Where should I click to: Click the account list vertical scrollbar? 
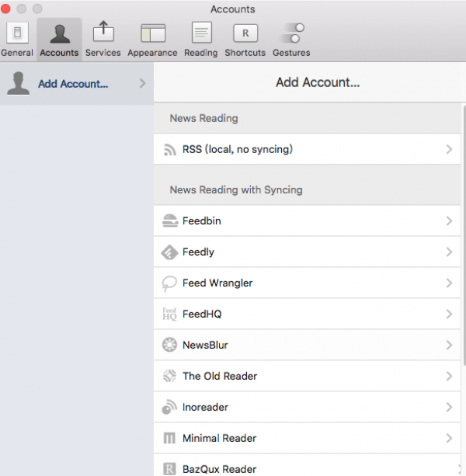tap(464, 235)
